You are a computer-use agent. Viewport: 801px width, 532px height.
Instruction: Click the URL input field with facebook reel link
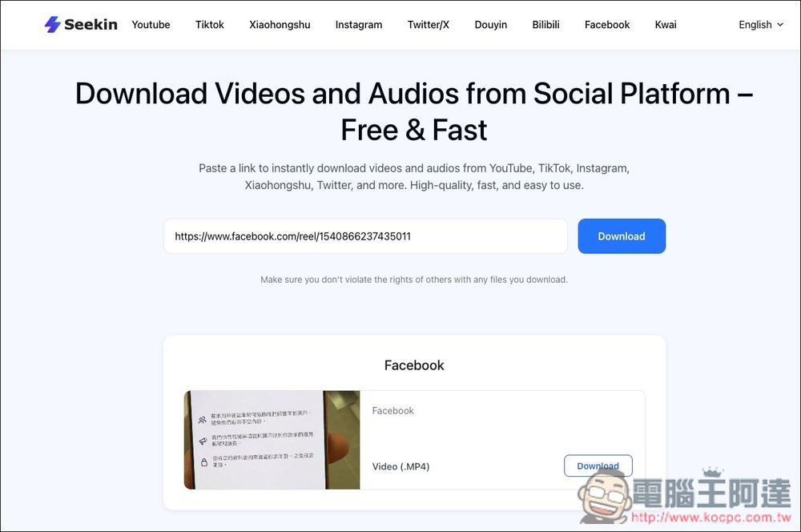[x=365, y=236]
